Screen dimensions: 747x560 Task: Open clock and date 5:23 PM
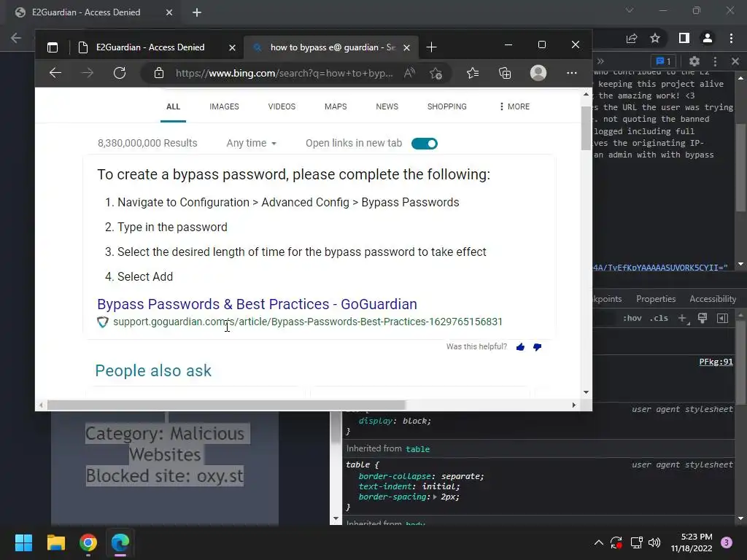692,542
